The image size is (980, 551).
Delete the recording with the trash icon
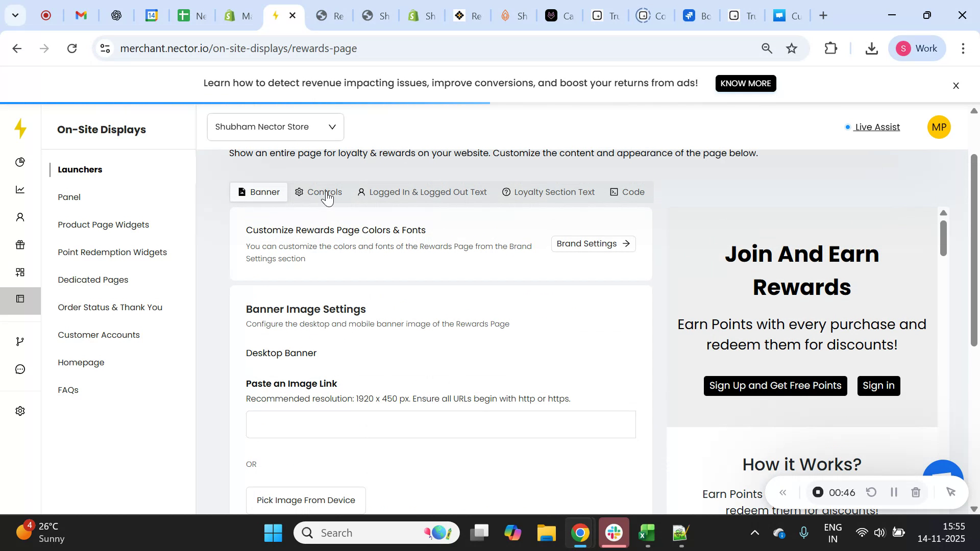[x=916, y=492]
